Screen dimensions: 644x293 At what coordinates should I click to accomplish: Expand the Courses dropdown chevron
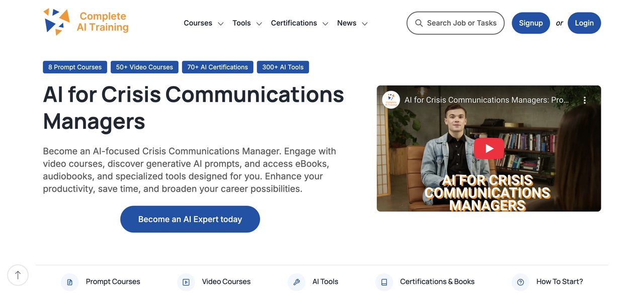click(x=220, y=24)
